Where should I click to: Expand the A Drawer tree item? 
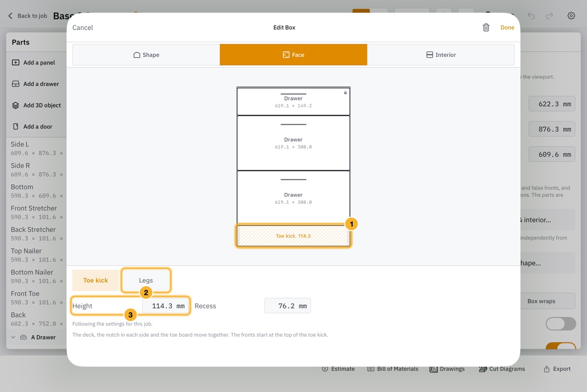point(13,337)
